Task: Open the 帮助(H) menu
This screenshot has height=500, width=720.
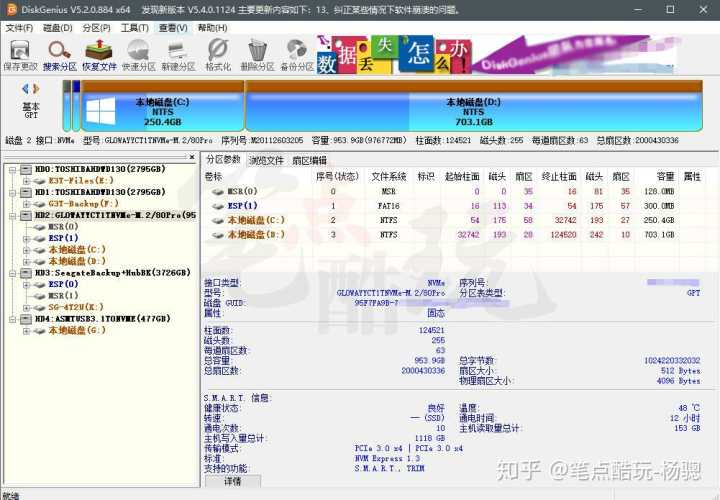Action: 213,28
